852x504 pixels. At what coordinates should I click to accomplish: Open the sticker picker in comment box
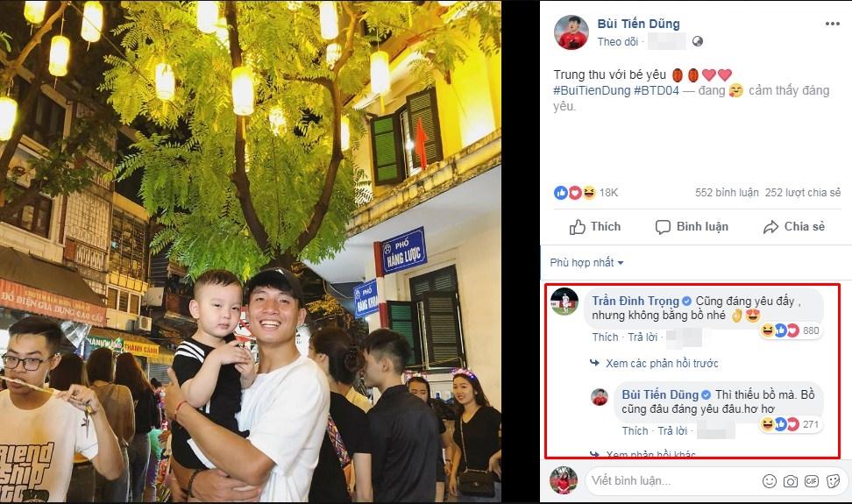832,480
